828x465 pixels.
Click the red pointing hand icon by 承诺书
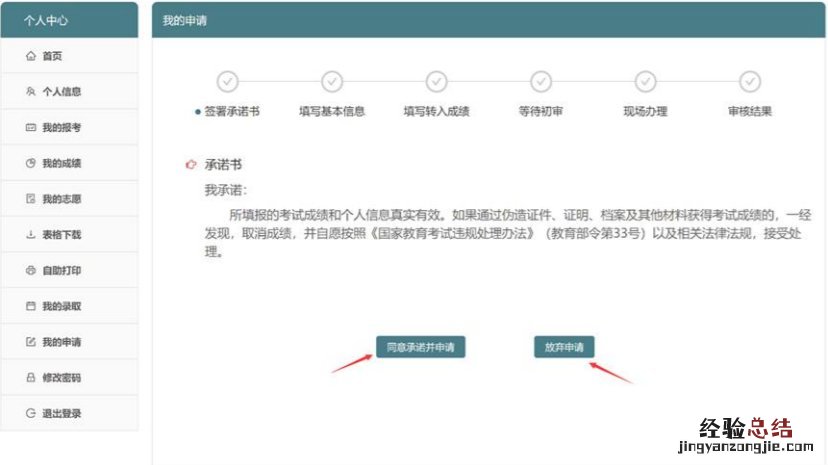[x=191, y=165]
